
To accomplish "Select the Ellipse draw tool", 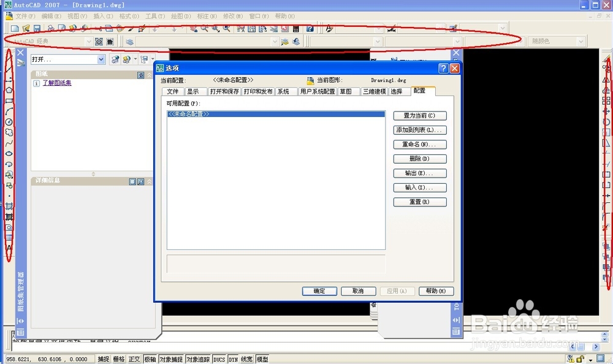I will [9, 154].
